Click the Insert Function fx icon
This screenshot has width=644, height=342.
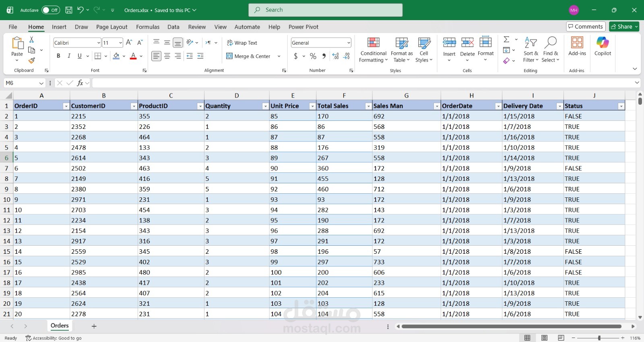[x=80, y=83]
